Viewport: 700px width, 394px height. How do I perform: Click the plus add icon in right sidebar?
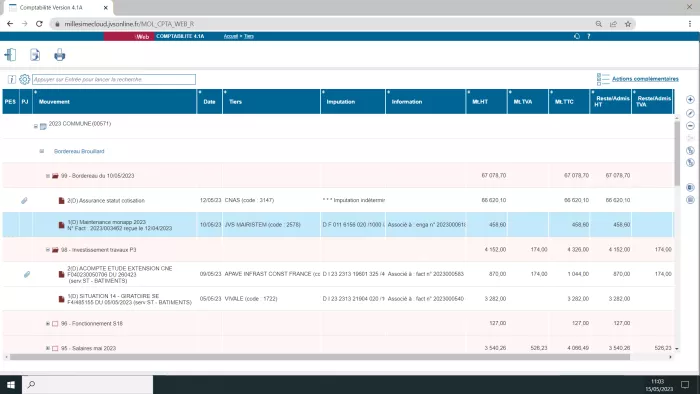(690, 100)
